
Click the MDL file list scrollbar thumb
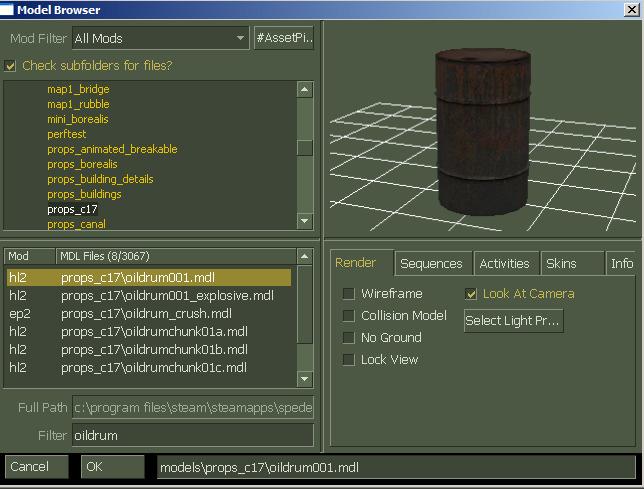coord(304,304)
